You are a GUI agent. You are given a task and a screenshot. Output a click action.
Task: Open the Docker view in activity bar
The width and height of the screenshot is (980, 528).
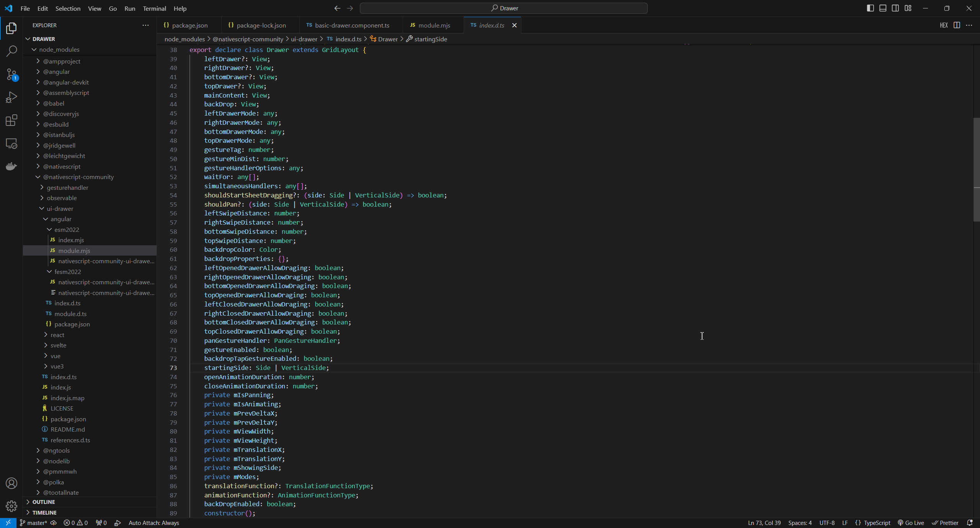pyautogui.click(x=11, y=166)
